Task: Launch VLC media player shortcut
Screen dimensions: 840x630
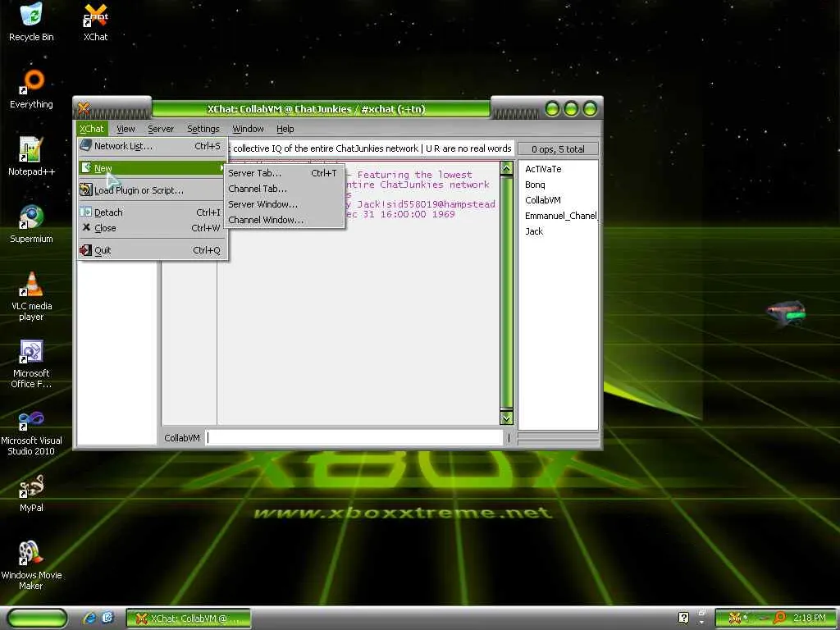Action: point(31,296)
